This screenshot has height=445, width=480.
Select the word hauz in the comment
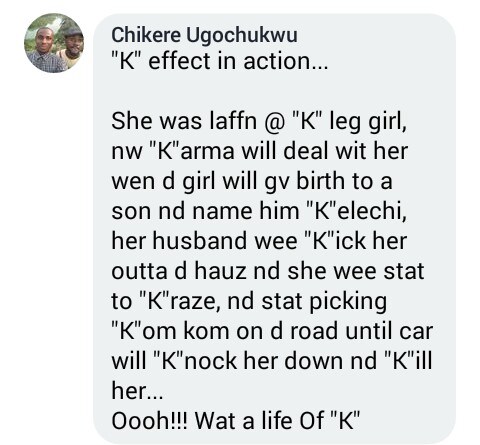click(220, 271)
